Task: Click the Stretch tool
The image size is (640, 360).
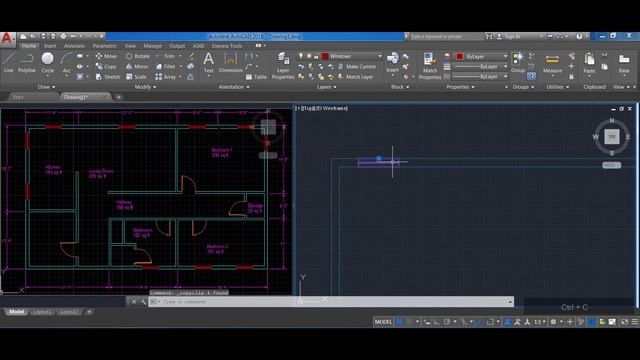Action: (107, 77)
